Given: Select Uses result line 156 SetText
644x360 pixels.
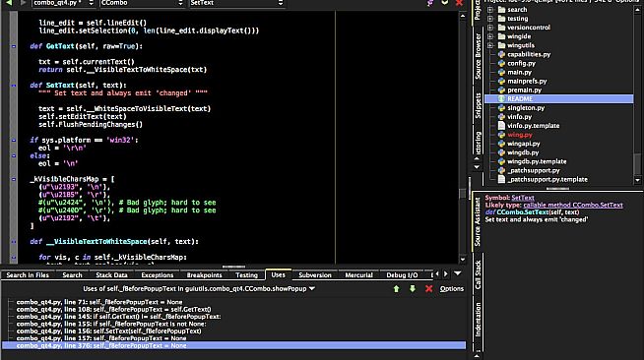Looking at the screenshot, I should [109, 330].
